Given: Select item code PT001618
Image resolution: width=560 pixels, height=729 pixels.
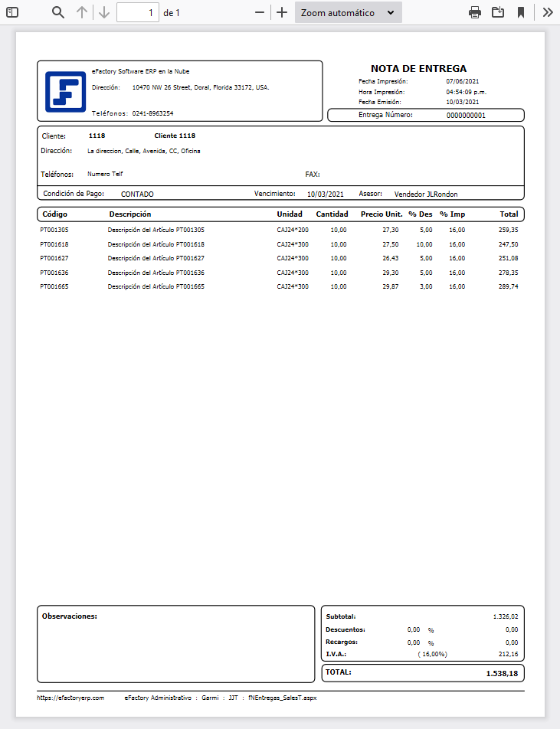Looking at the screenshot, I should (x=54, y=244).
